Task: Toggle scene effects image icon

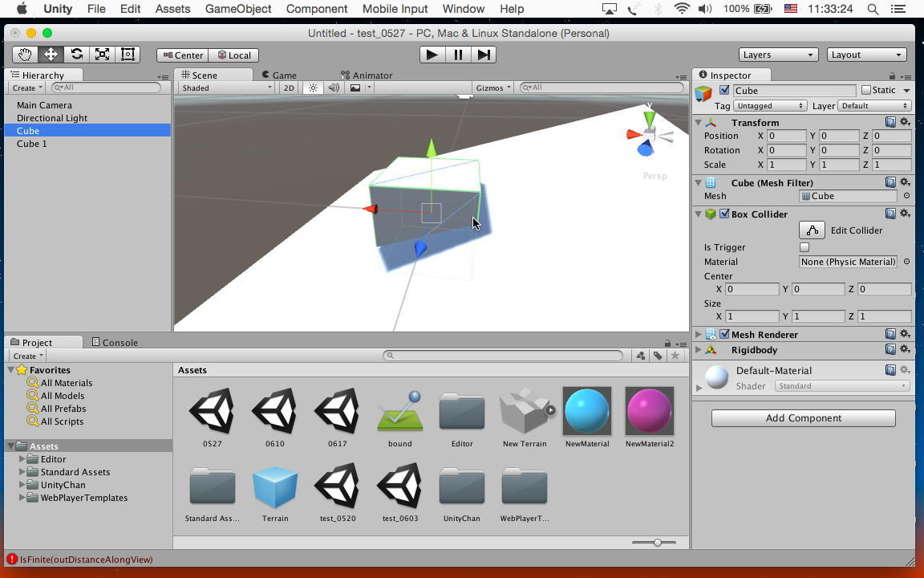Action: [x=355, y=88]
